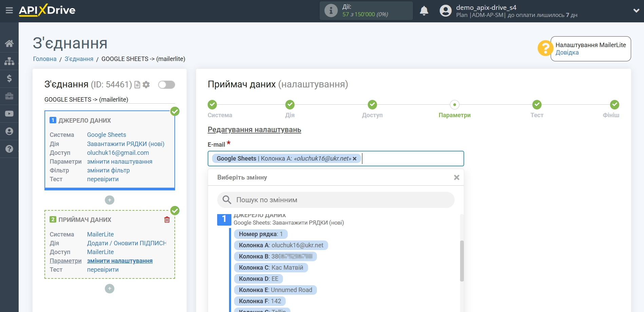Delete data receiver with trash icon
644x312 pixels.
(x=167, y=220)
